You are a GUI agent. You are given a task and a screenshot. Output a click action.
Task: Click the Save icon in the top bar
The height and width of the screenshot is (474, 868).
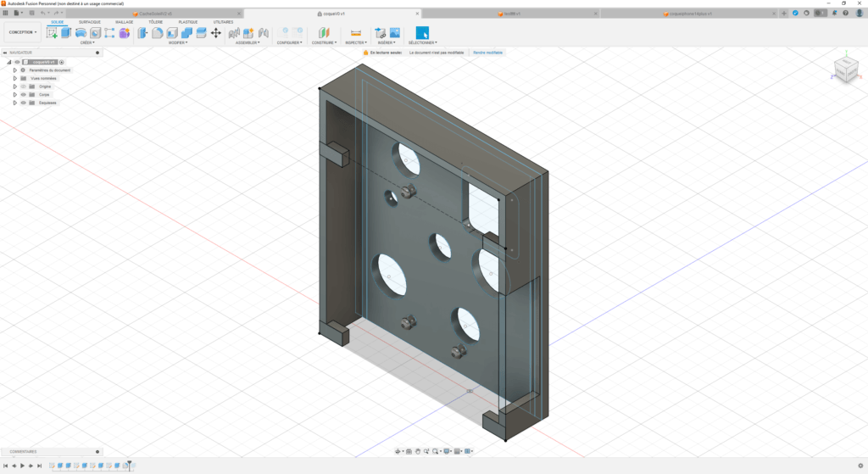point(31,13)
